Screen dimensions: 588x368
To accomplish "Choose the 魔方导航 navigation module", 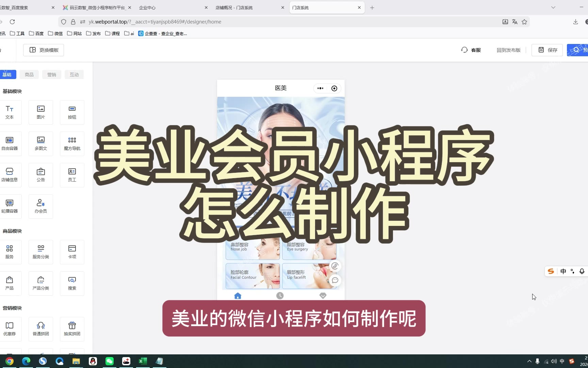I will 72,143.
